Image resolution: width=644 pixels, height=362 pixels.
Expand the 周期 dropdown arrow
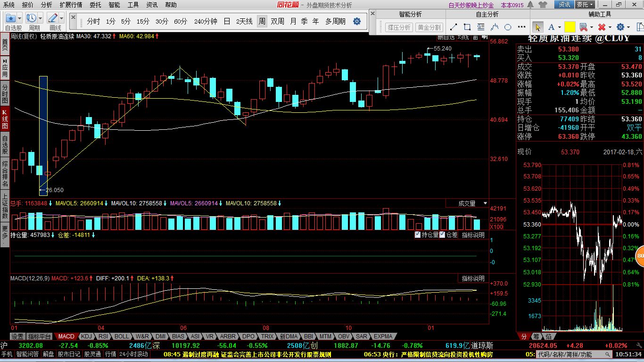[x=40, y=18]
